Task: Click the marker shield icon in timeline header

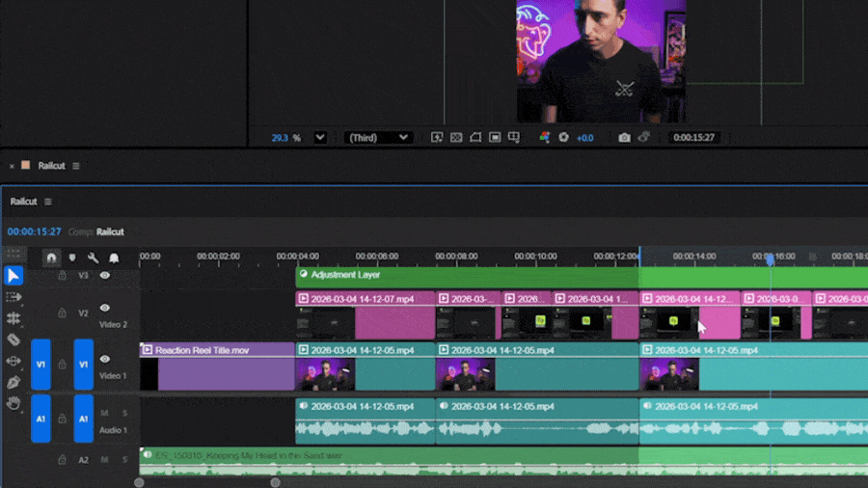Action: (72, 258)
